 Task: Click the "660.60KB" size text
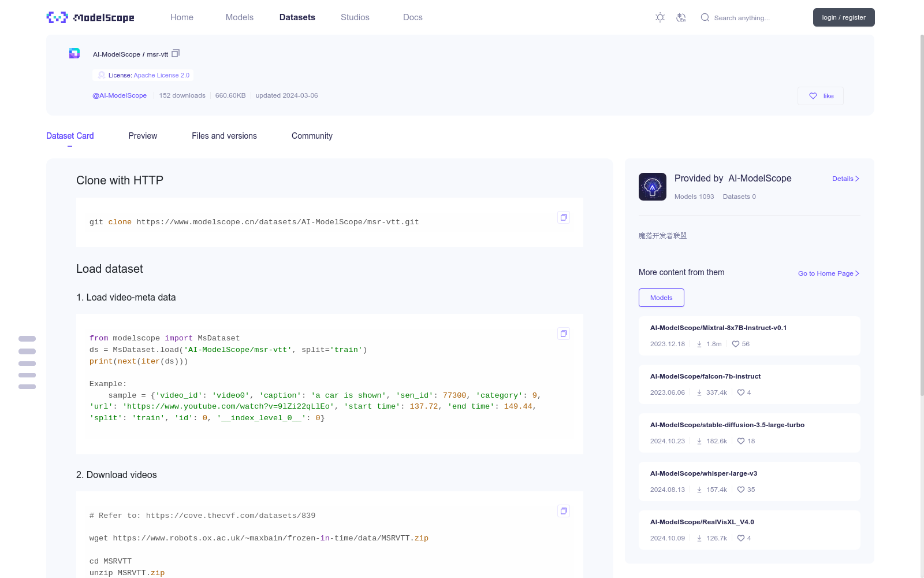tap(230, 95)
